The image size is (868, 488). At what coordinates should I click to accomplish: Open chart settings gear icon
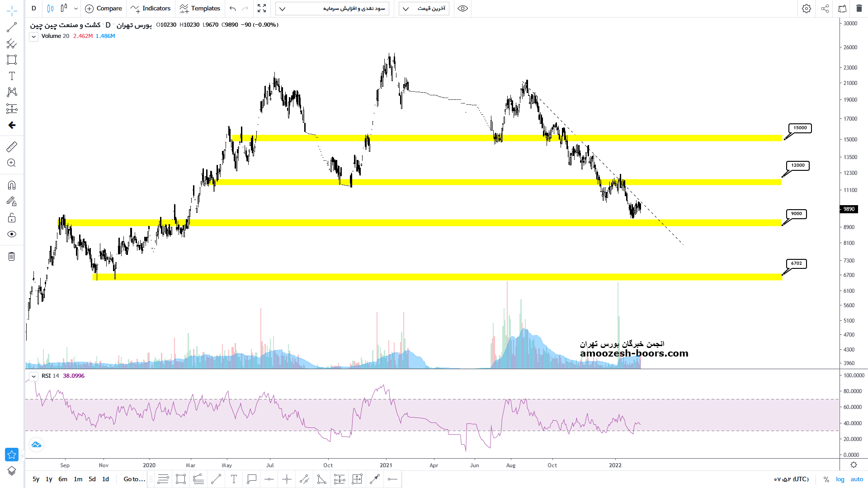click(806, 9)
